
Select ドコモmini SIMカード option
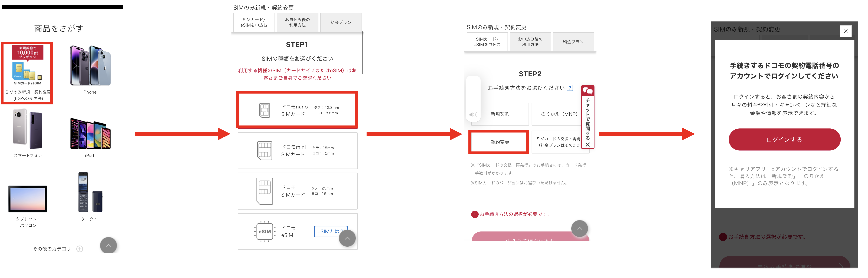coord(297,151)
